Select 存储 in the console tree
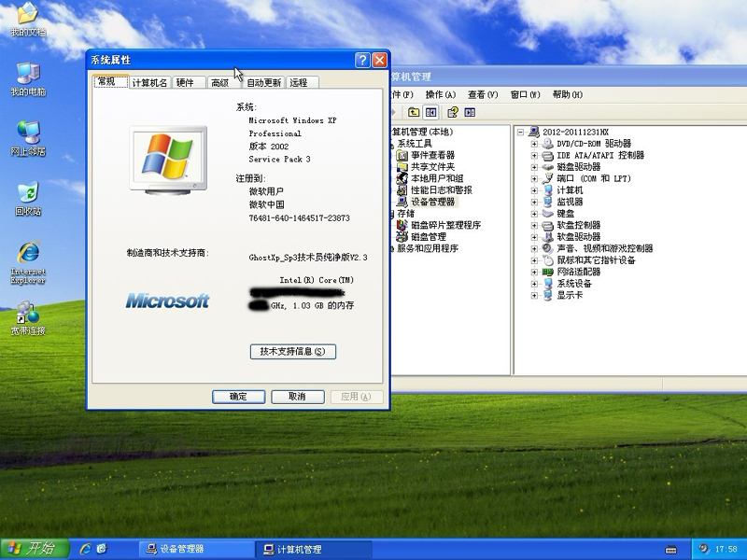Viewport: 747px width, 560px height. pyautogui.click(x=405, y=214)
